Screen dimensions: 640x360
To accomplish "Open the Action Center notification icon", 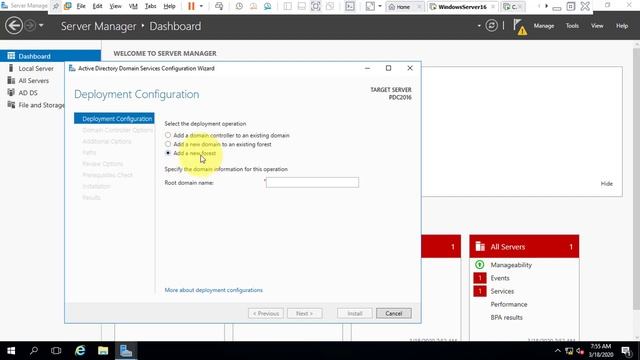I will [x=626, y=351].
